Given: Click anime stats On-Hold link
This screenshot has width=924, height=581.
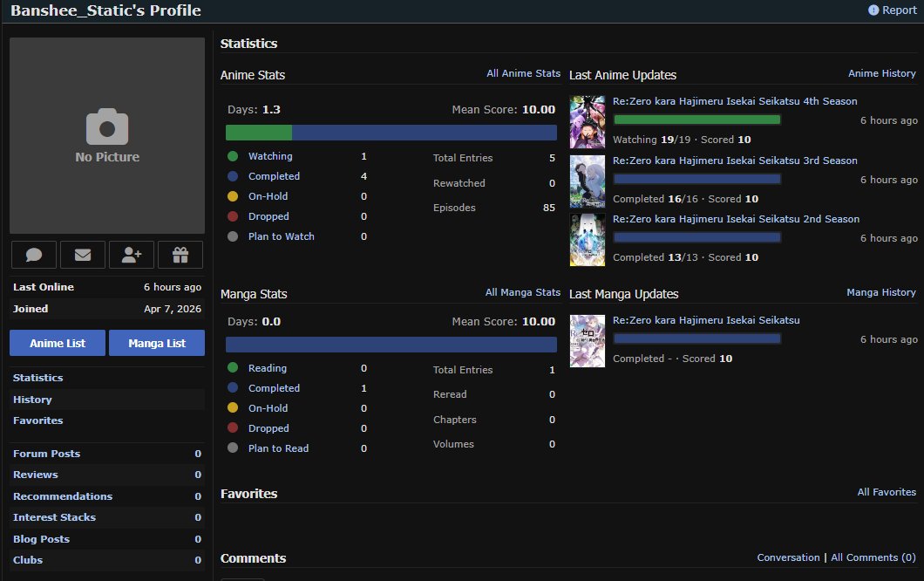Looking at the screenshot, I should pyautogui.click(x=268, y=196).
